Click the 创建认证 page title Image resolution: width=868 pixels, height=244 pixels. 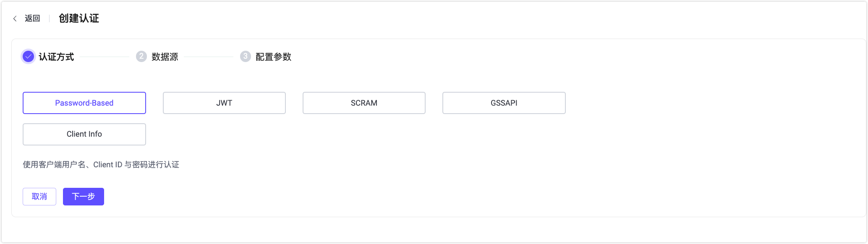pyautogui.click(x=79, y=18)
